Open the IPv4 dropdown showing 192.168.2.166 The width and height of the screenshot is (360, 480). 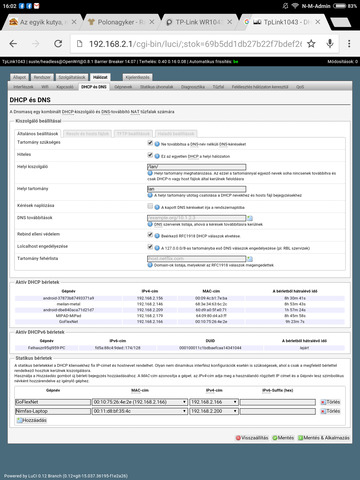[214, 402]
